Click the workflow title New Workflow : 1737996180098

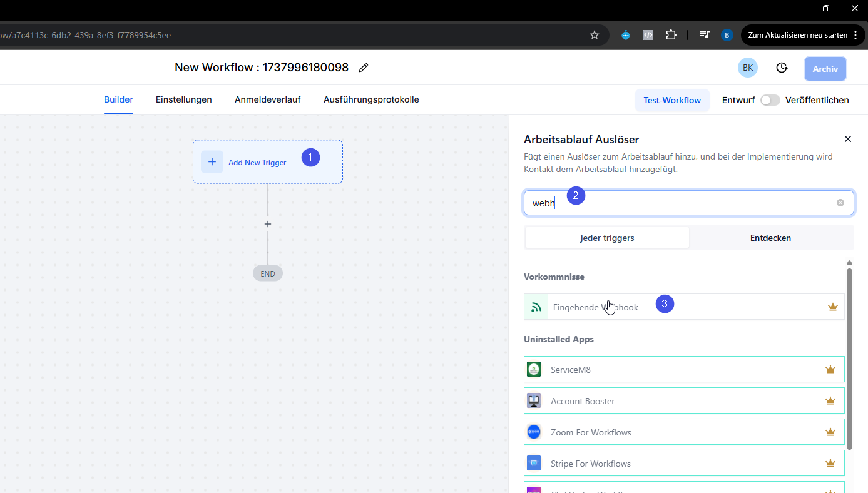tap(262, 68)
